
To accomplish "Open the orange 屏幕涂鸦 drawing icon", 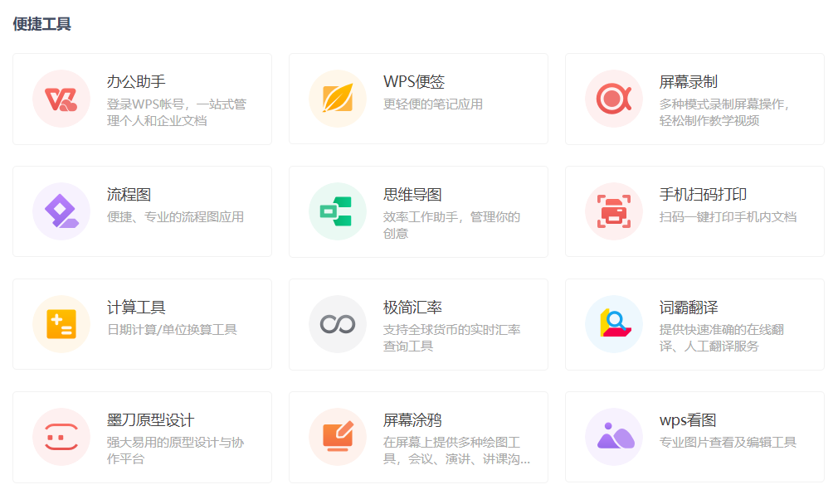I will tap(338, 437).
